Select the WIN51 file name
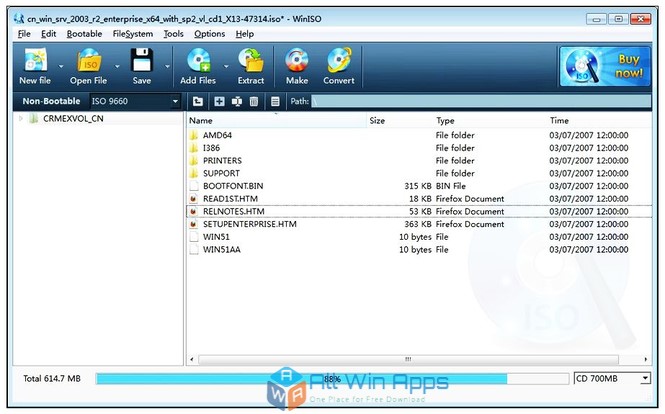Viewport: 665px width, 414px height. coord(216,237)
